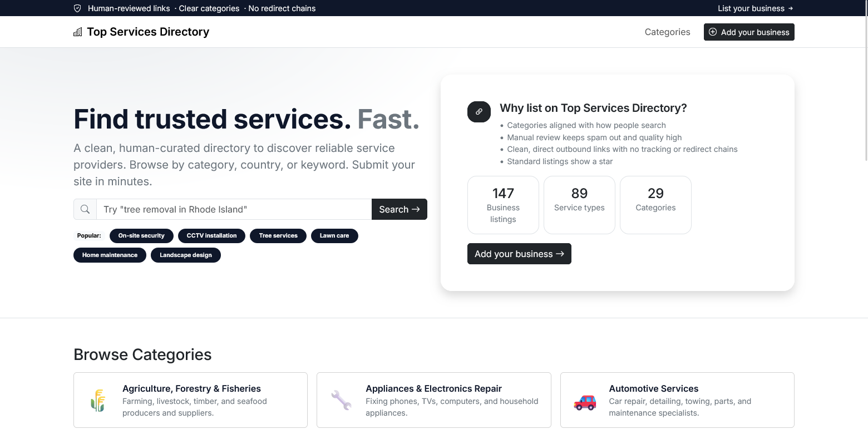
Task: Choose the Tree services quick filter
Action: tap(278, 235)
